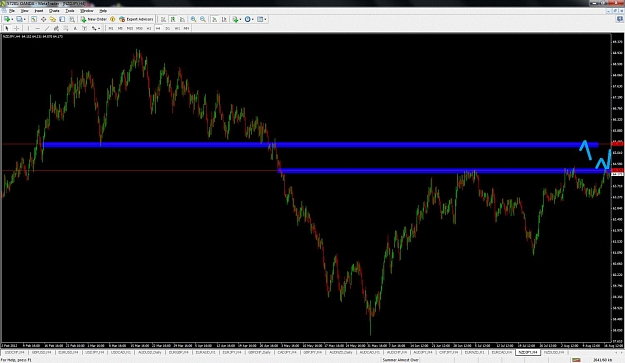
Task: Switch timeframe to H1
Action: 149,28
